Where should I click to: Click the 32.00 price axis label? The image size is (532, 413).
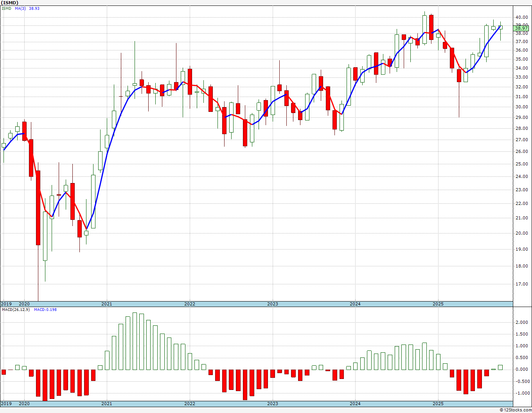point(521,86)
